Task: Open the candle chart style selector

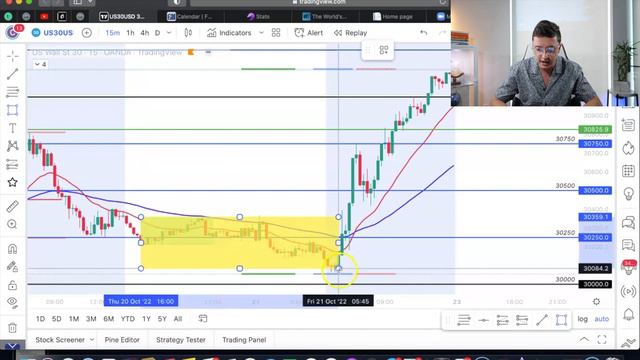Action: tap(188, 33)
